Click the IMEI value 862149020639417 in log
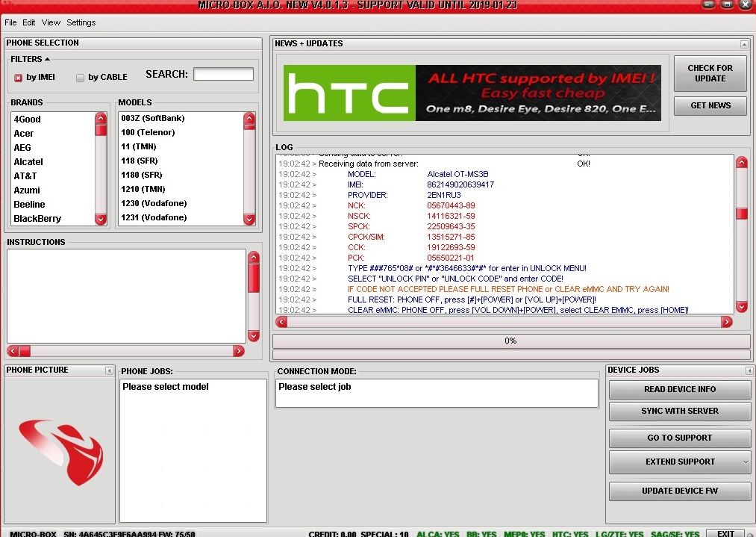The width and height of the screenshot is (756, 537). [x=460, y=184]
